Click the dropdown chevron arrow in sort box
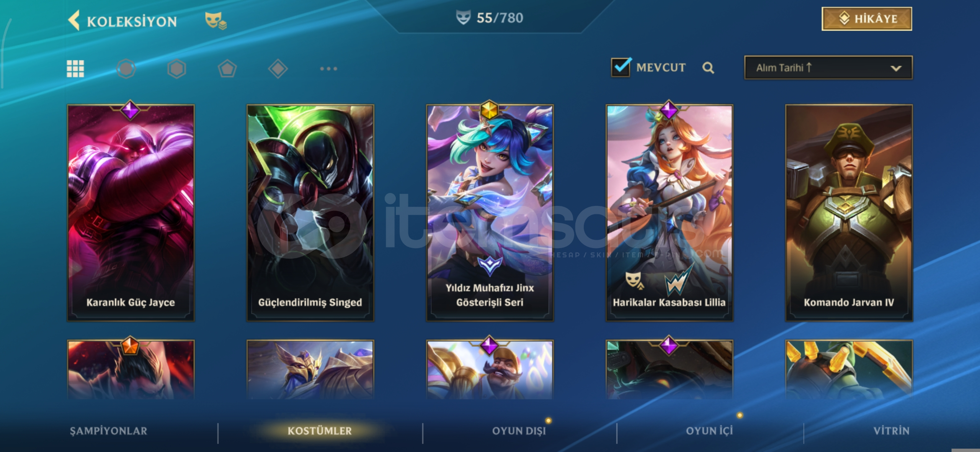This screenshot has height=452, width=980. [x=896, y=68]
